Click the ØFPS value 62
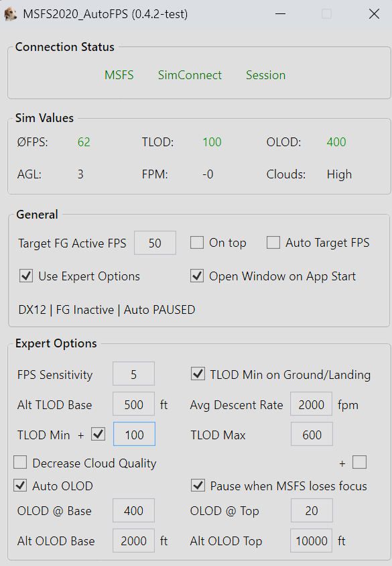This screenshot has height=566, width=392. [84, 142]
